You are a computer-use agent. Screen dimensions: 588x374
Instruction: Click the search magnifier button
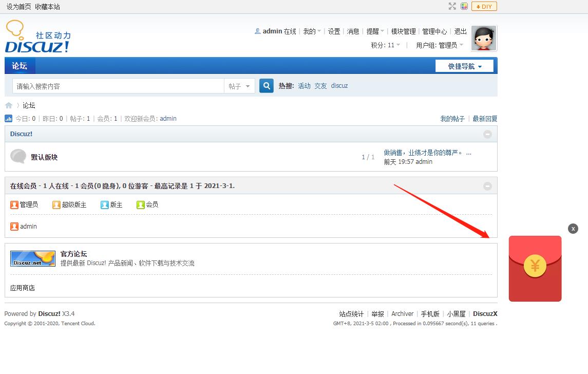tap(266, 86)
